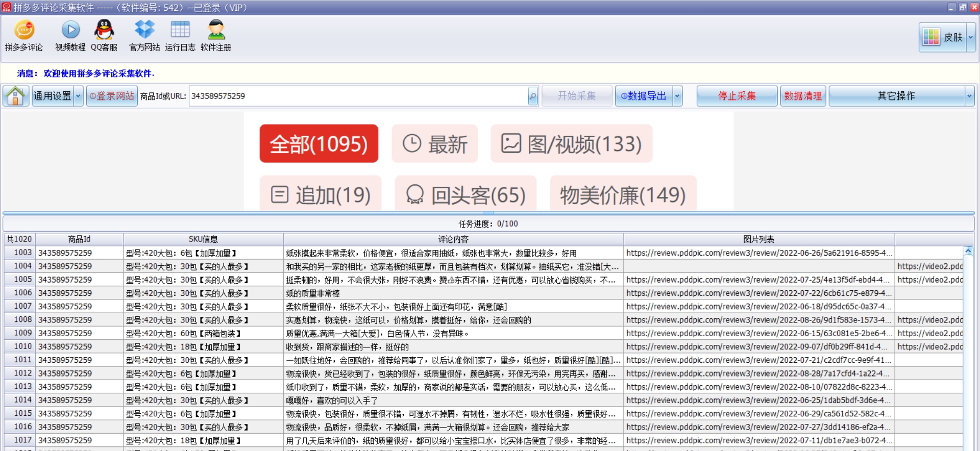
Task: Open the 拼多多评论 toolbar icon
Action: click(x=24, y=36)
